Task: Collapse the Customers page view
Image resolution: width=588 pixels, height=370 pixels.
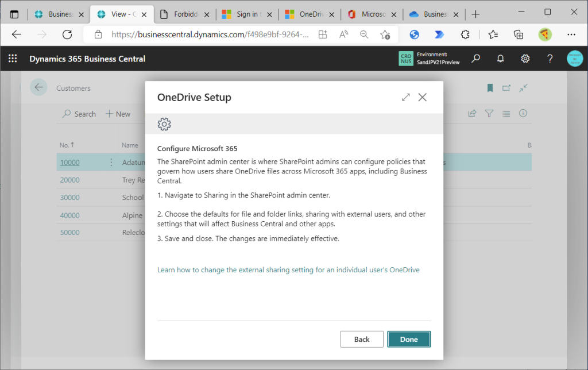Action: 523,88
